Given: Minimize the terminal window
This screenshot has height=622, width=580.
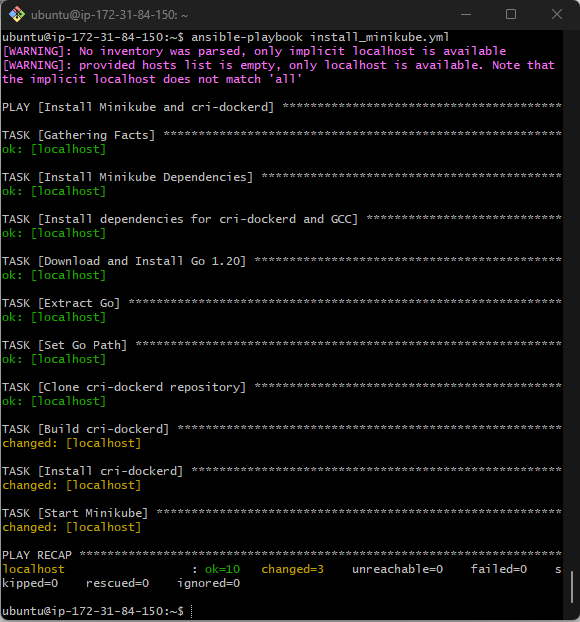Looking at the screenshot, I should [466, 15].
